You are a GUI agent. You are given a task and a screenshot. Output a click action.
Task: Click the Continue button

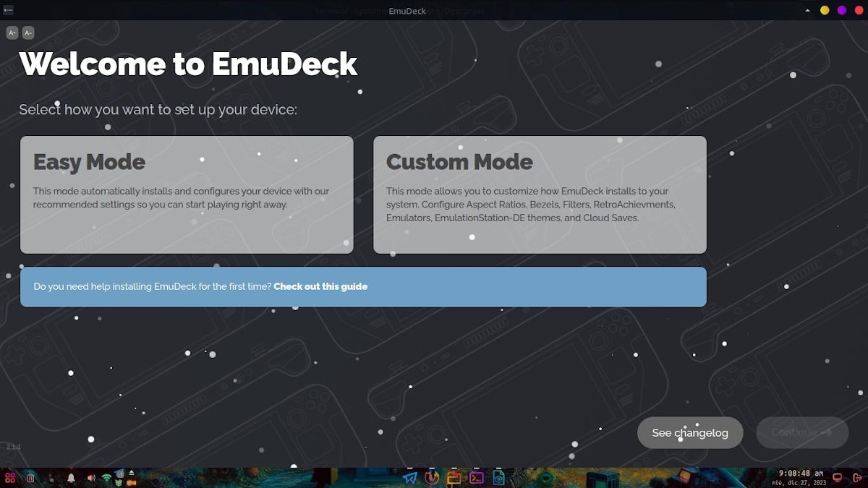802,432
